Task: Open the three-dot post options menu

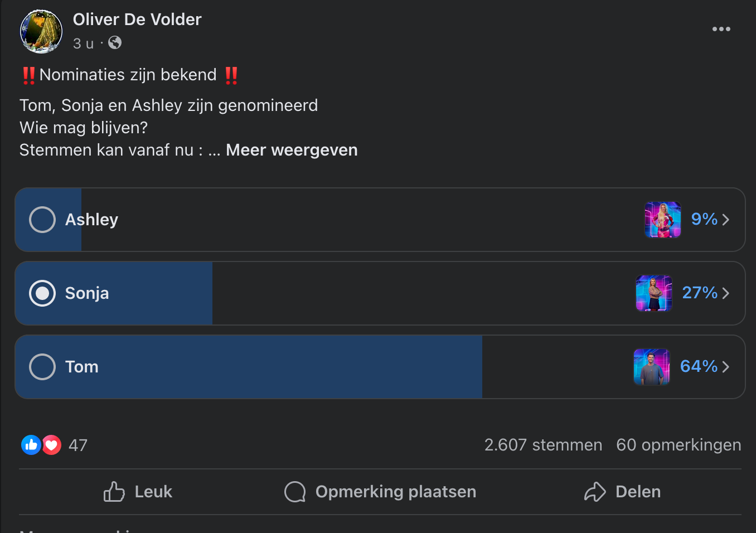Action: 721,29
